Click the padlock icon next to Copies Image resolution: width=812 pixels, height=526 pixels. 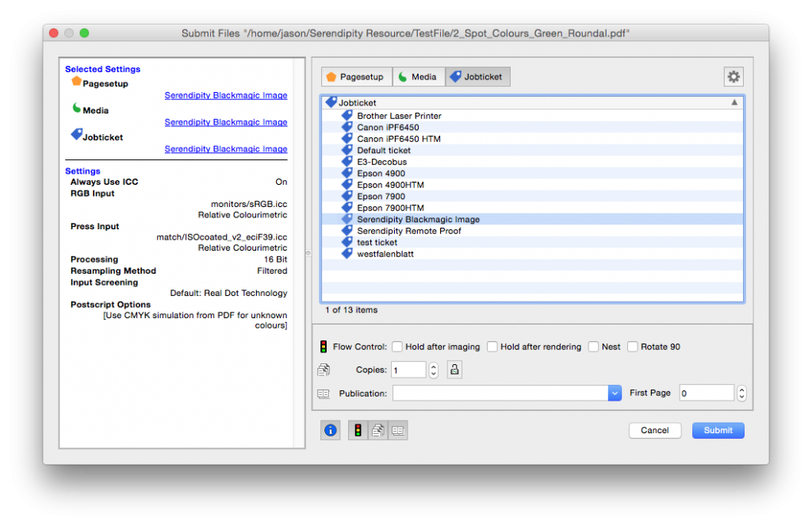point(454,369)
